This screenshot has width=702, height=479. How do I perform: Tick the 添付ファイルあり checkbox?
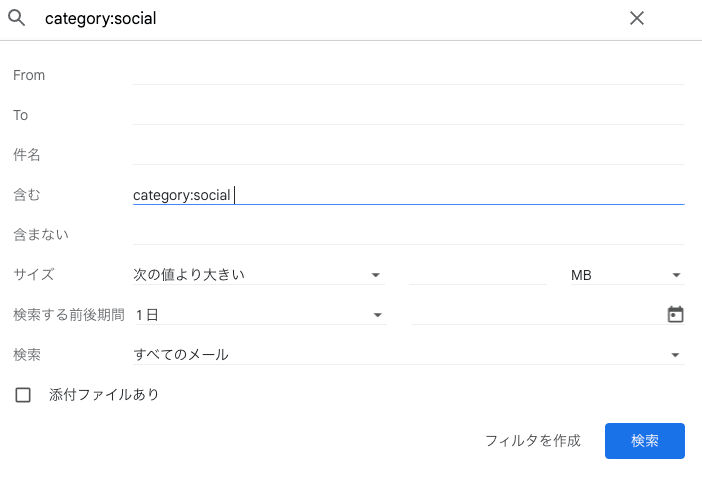pyautogui.click(x=23, y=395)
